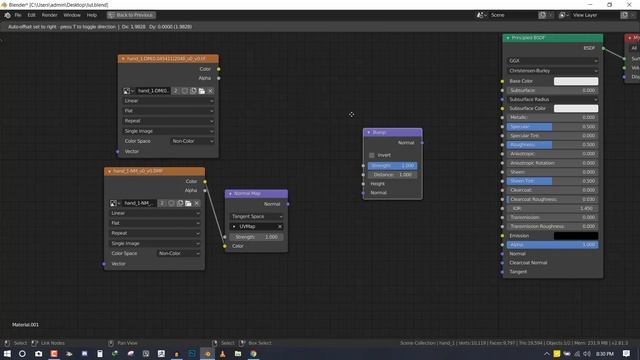Collapse the Bump node
The image size is (640, 360).
pyautogui.click(x=369, y=132)
